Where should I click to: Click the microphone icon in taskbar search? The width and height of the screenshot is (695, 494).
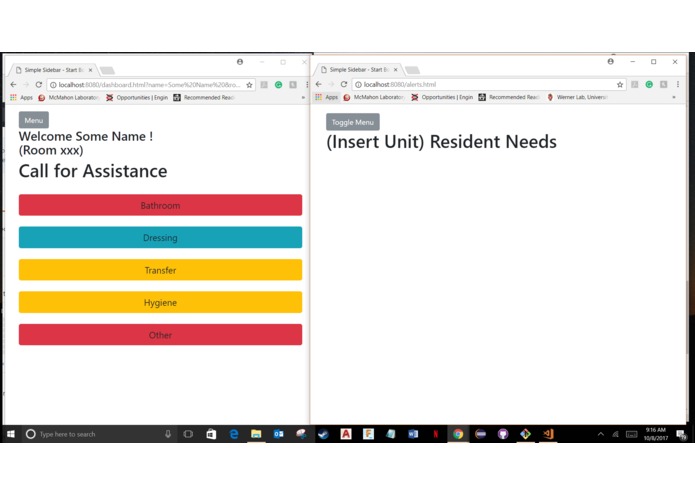[x=168, y=434]
